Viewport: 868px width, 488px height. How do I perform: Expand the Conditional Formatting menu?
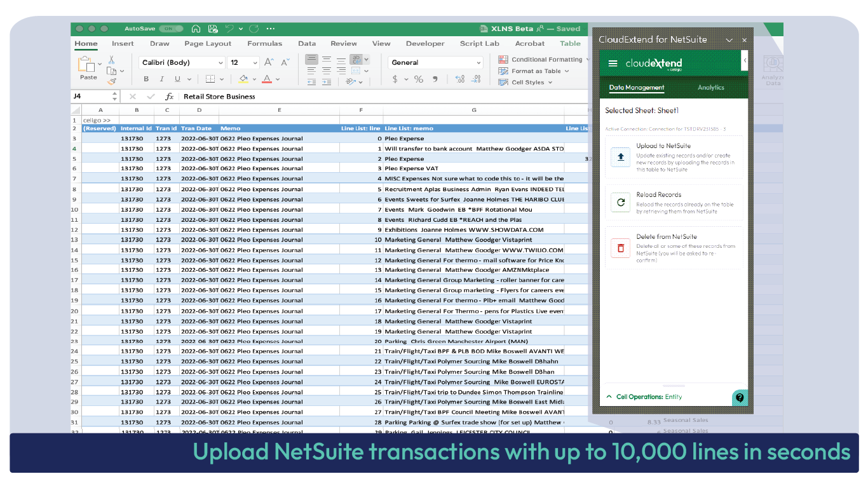[545, 60]
